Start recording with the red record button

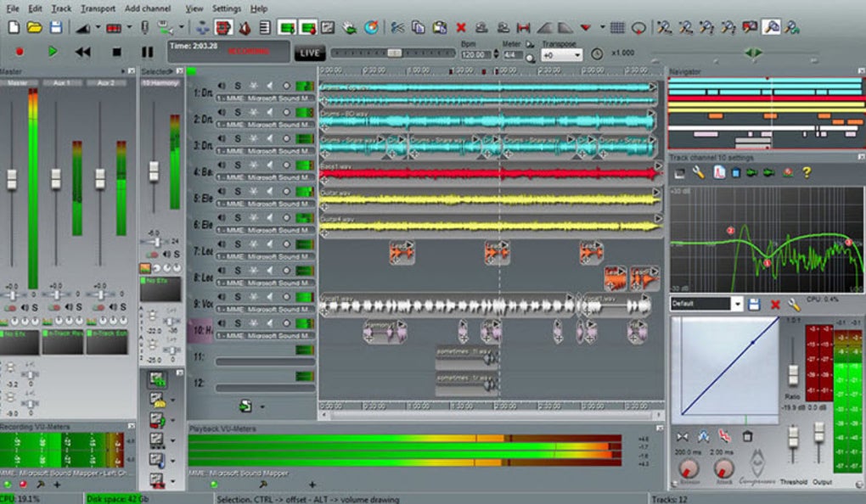click(x=20, y=52)
